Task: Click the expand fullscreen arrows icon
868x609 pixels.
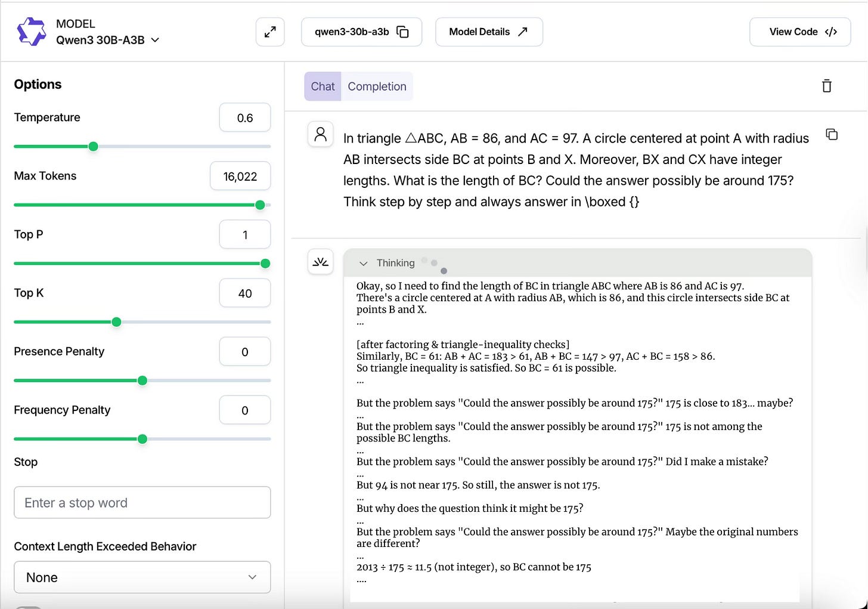Action: coord(270,32)
